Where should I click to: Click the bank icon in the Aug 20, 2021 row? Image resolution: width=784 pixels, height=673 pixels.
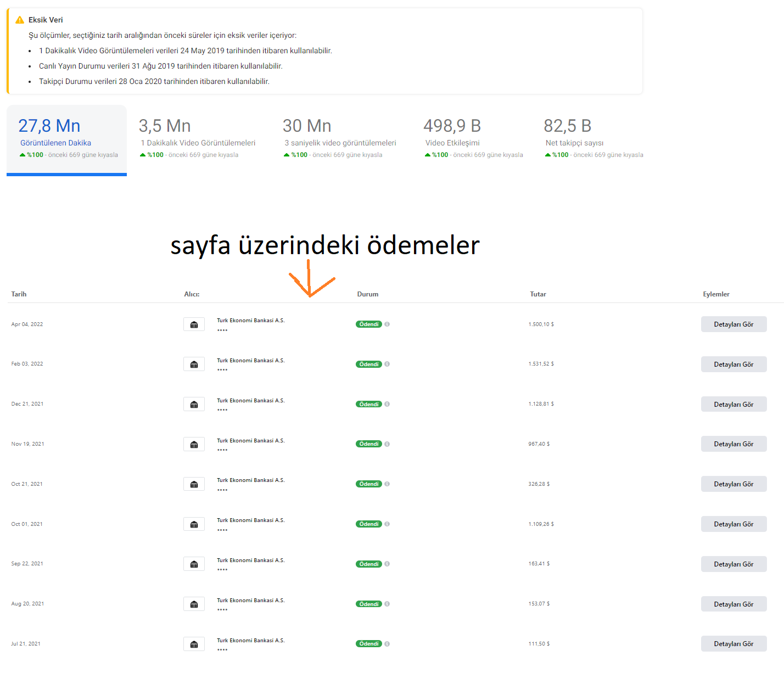[x=194, y=604]
